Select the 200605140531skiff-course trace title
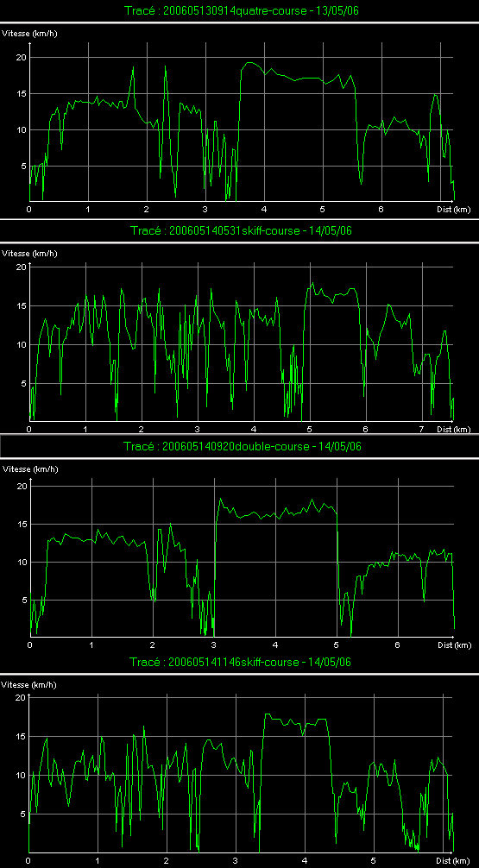 241,230
